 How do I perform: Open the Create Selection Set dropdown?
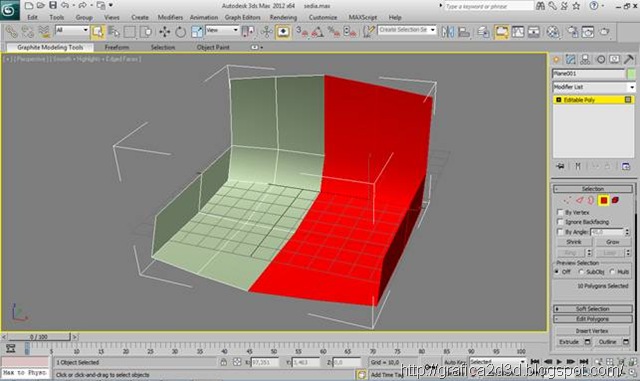pyautogui.click(x=407, y=30)
